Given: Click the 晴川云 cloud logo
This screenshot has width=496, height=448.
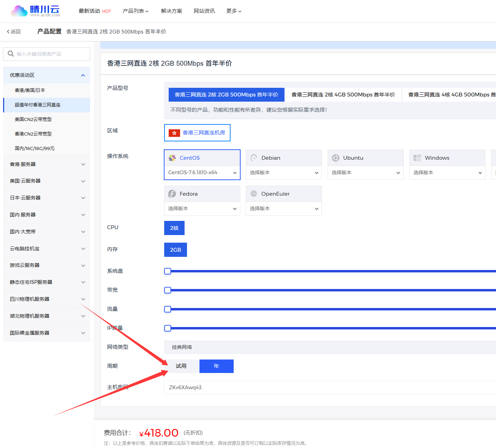Looking at the screenshot, I should (19, 11).
